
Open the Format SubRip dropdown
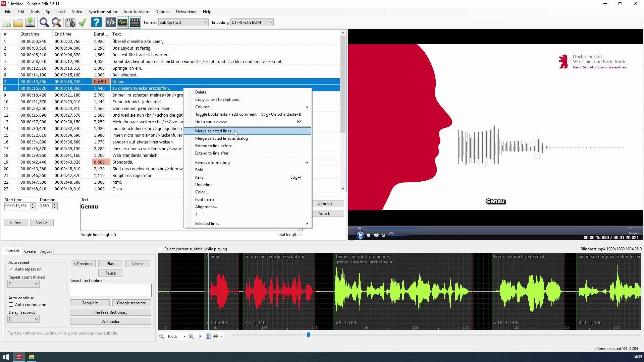[x=183, y=22]
